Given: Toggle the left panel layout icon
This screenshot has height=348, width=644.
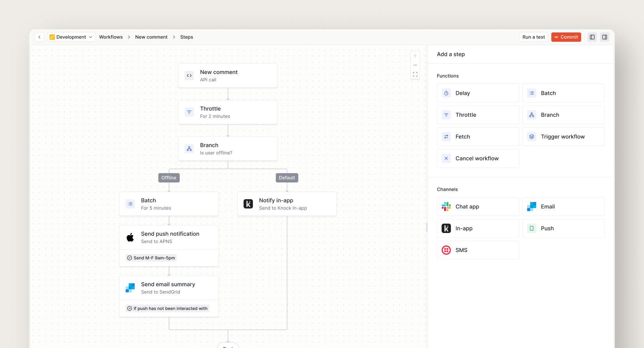Looking at the screenshot, I should pyautogui.click(x=592, y=37).
